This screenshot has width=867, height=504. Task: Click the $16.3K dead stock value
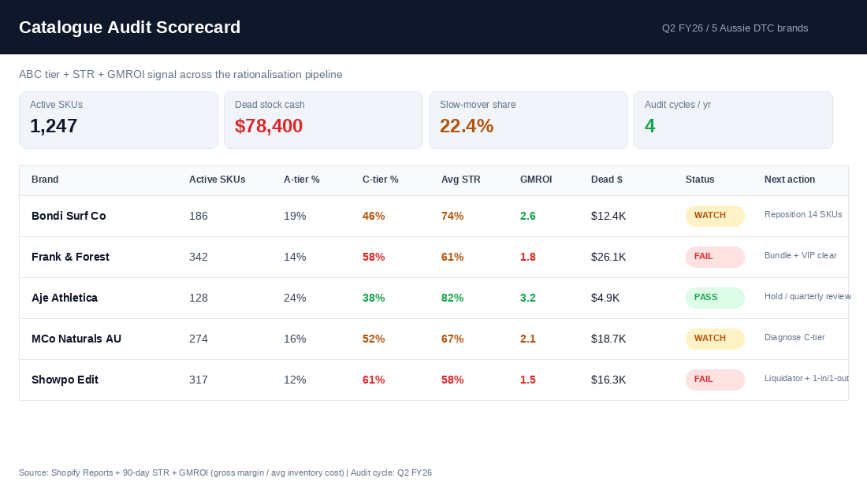coord(608,380)
